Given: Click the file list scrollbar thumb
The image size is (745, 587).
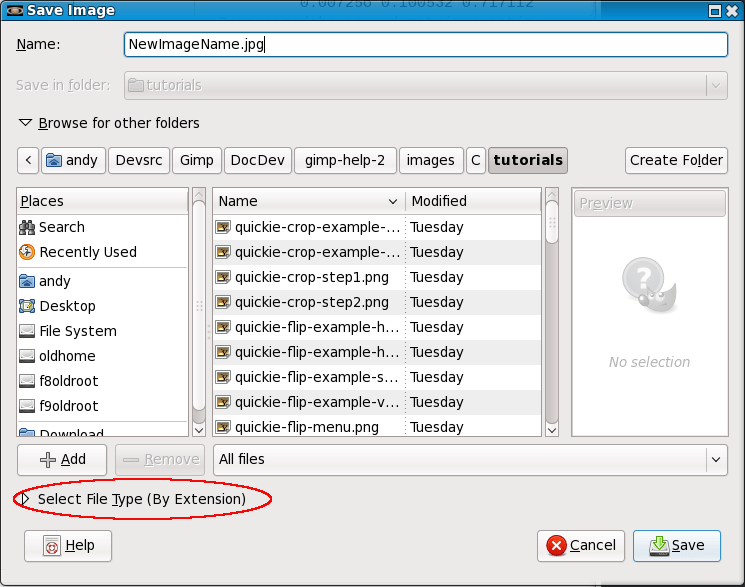Looking at the screenshot, I should (552, 222).
